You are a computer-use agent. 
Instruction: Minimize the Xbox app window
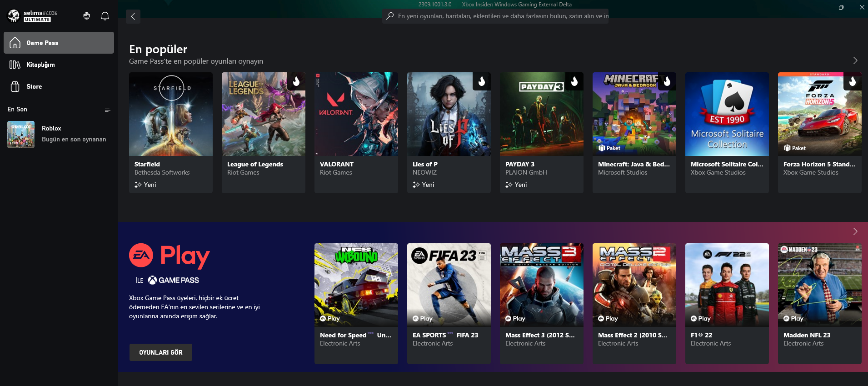[820, 7]
